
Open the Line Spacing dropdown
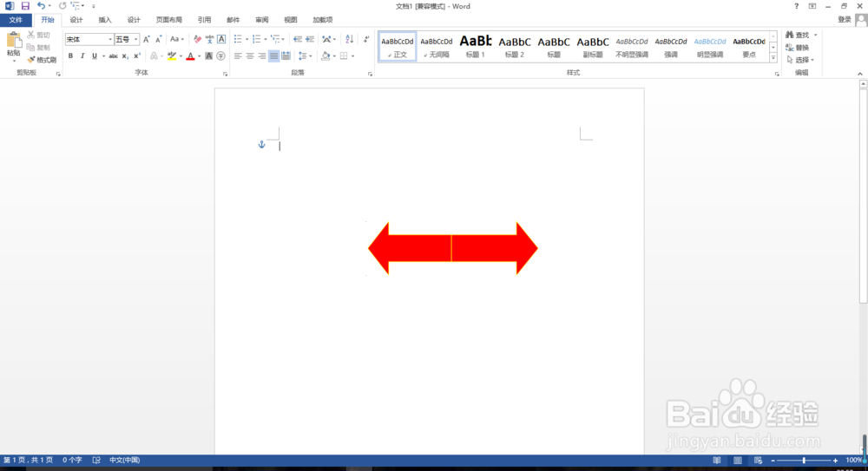[x=305, y=56]
